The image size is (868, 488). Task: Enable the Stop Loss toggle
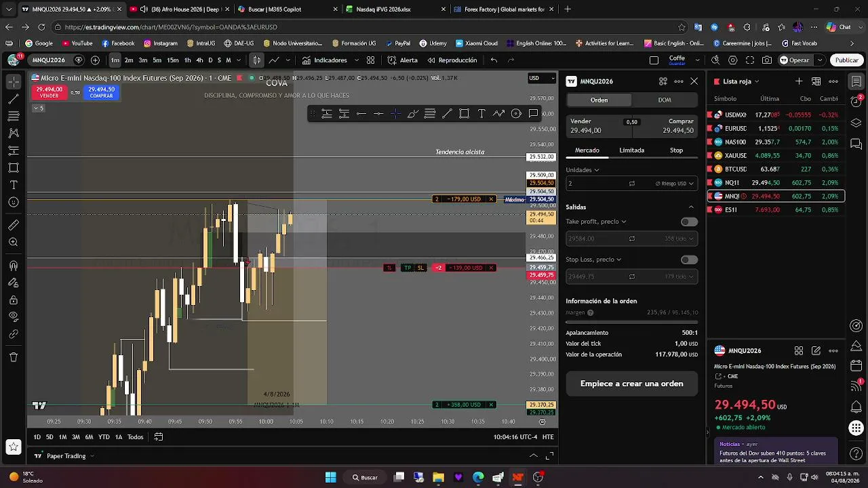tap(689, 260)
